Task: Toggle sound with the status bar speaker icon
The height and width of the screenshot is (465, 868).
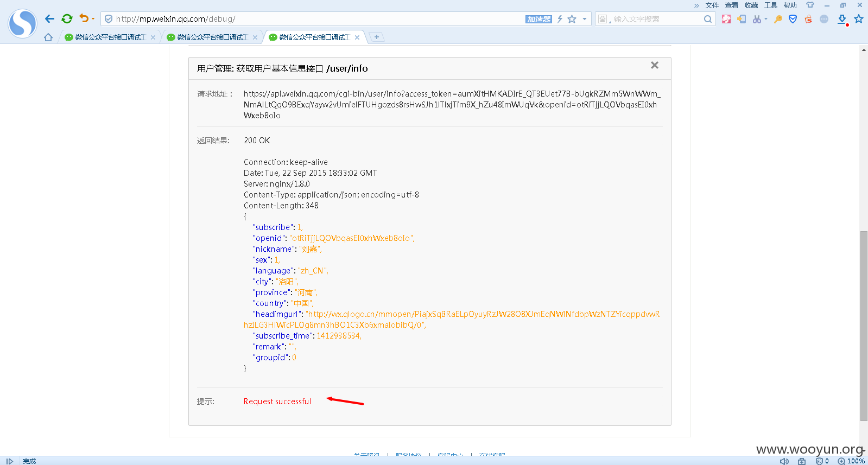Action: pyautogui.click(x=784, y=461)
